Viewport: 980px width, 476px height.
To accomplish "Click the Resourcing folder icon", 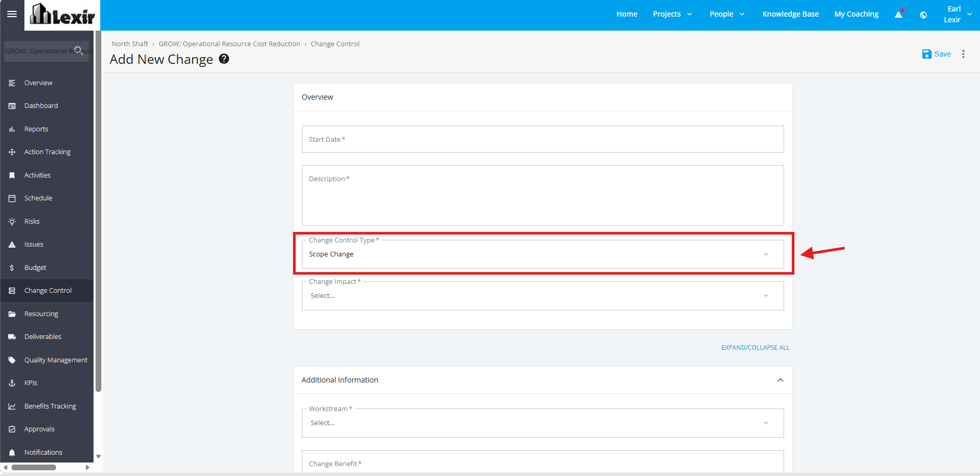I will (x=12, y=314).
